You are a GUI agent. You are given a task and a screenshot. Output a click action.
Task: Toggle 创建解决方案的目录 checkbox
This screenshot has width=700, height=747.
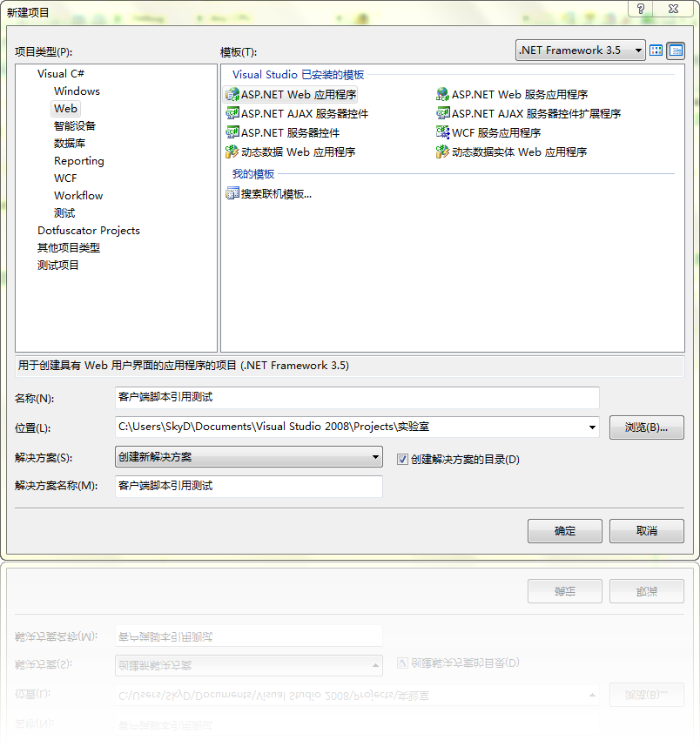tap(402, 459)
